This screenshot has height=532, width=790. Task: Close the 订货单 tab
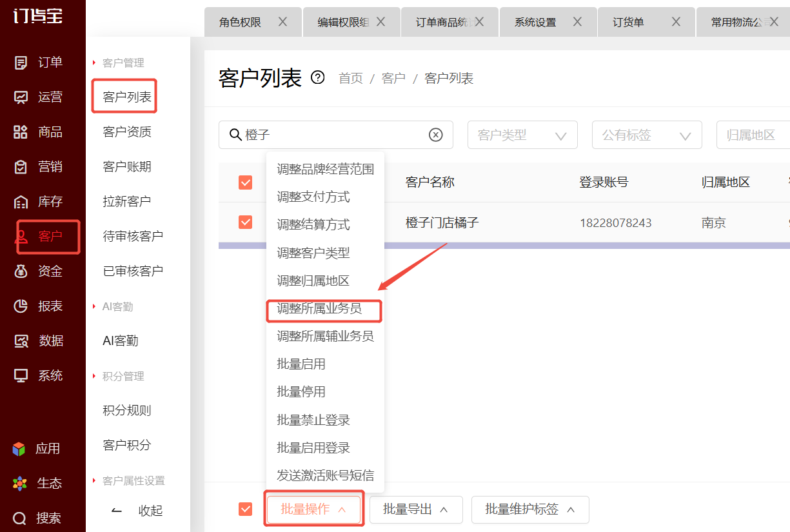click(676, 22)
